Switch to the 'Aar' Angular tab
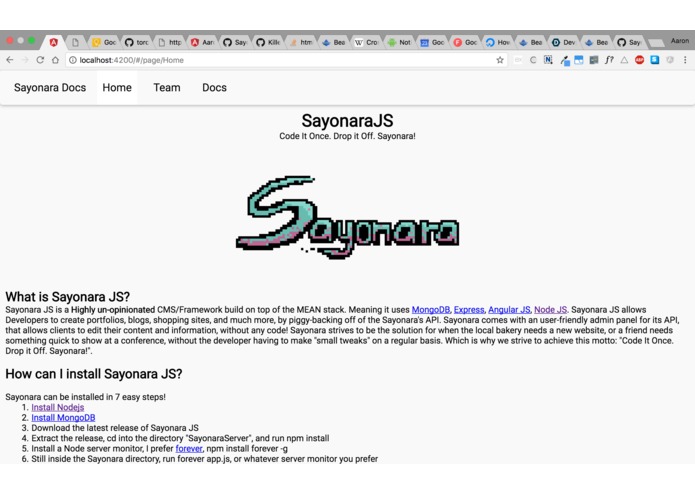 pos(203,42)
